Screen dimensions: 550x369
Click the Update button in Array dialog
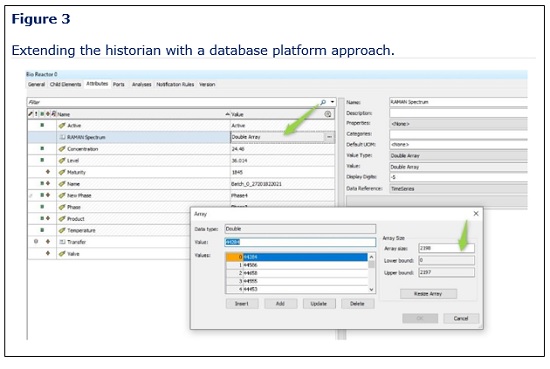click(x=319, y=304)
